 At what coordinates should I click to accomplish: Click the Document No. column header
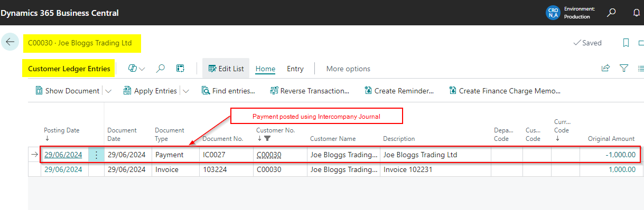[x=222, y=139]
